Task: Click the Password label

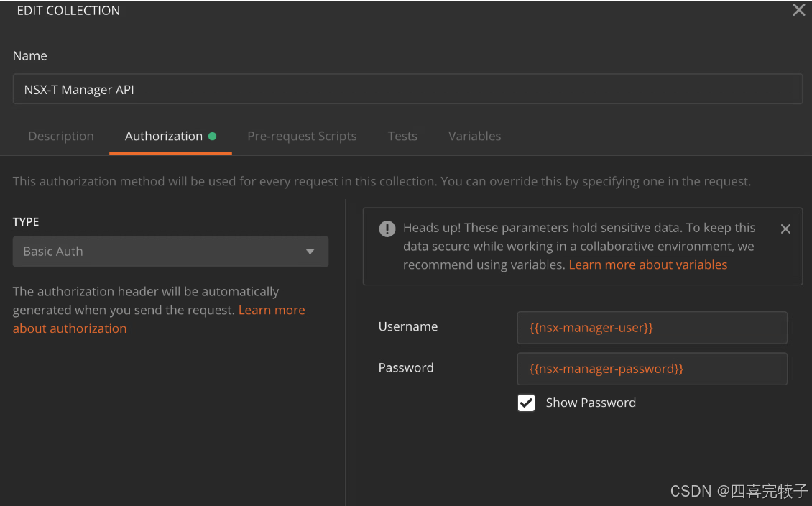Action: (406, 368)
